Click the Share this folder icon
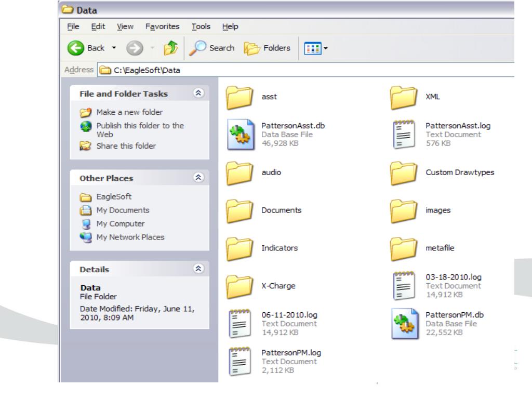532x399 pixels. (86, 146)
